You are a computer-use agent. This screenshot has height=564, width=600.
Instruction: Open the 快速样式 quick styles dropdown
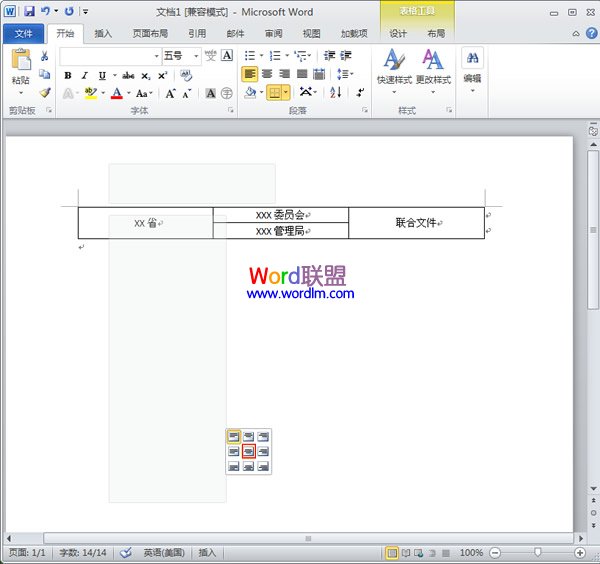(x=394, y=72)
